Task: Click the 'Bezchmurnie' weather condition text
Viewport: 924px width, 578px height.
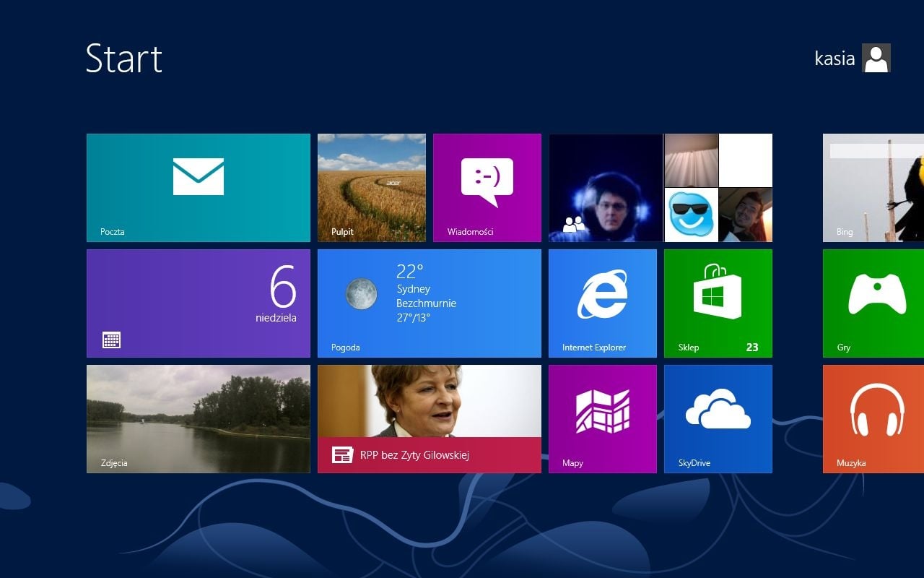Action: 426,303
